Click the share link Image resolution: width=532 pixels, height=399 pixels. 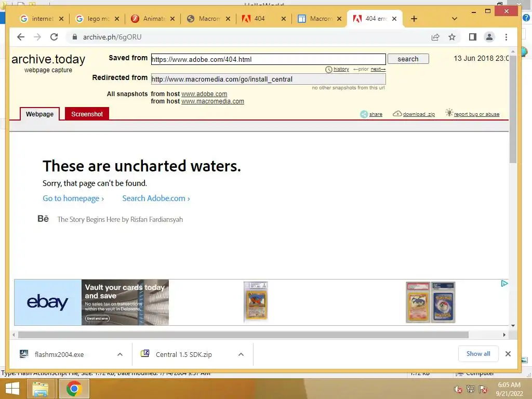pos(376,114)
